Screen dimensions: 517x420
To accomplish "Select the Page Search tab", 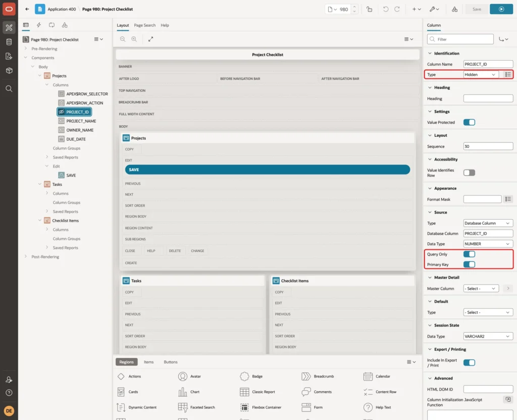I will pyautogui.click(x=144, y=25).
